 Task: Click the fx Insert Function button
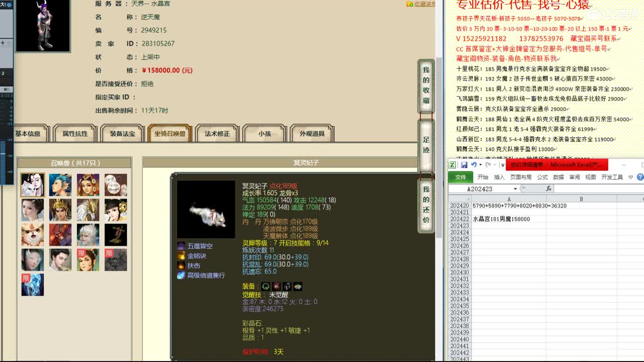coord(548,189)
